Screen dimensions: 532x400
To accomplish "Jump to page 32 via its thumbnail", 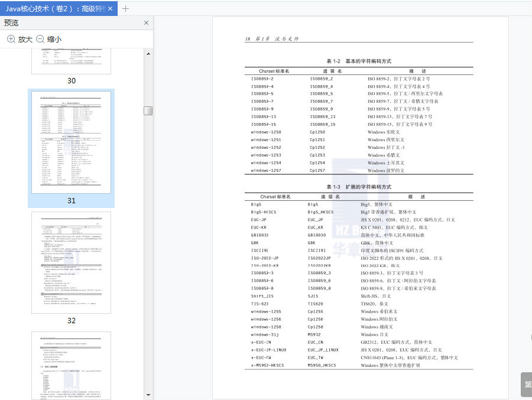I will point(72,262).
